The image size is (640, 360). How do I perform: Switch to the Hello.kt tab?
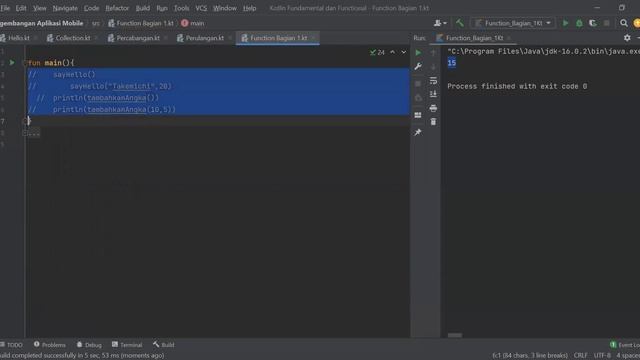tap(19, 38)
